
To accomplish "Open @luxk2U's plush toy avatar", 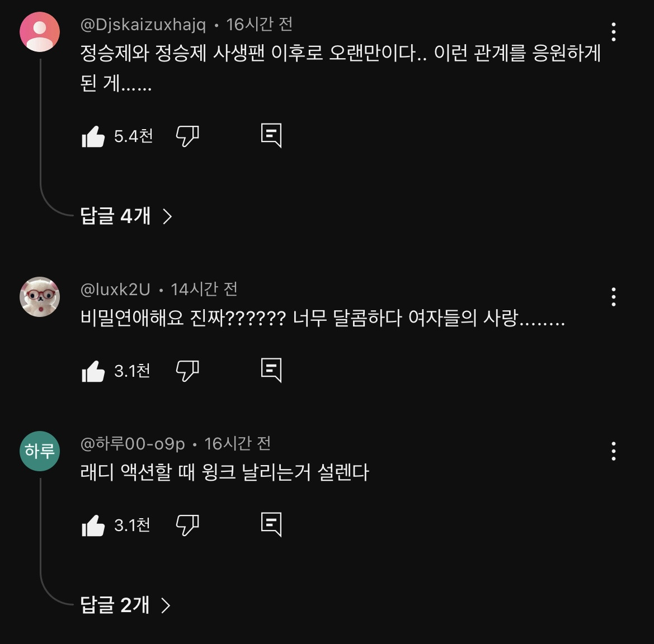I will tap(40, 297).
